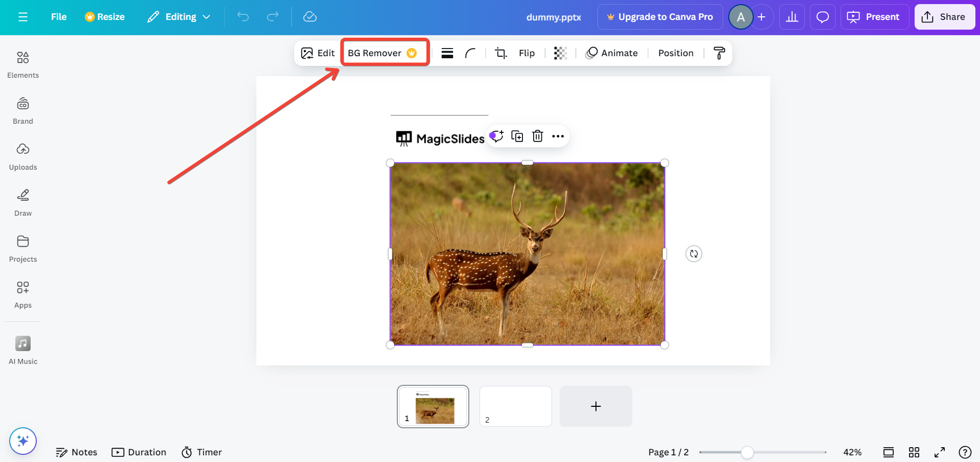
Task: Open the hamburger main menu
Action: (x=23, y=17)
